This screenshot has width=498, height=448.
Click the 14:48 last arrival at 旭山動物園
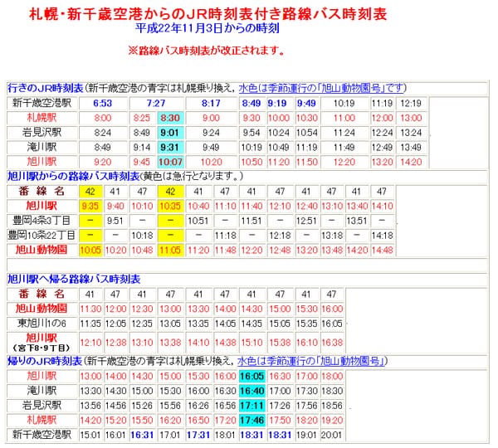(382, 251)
